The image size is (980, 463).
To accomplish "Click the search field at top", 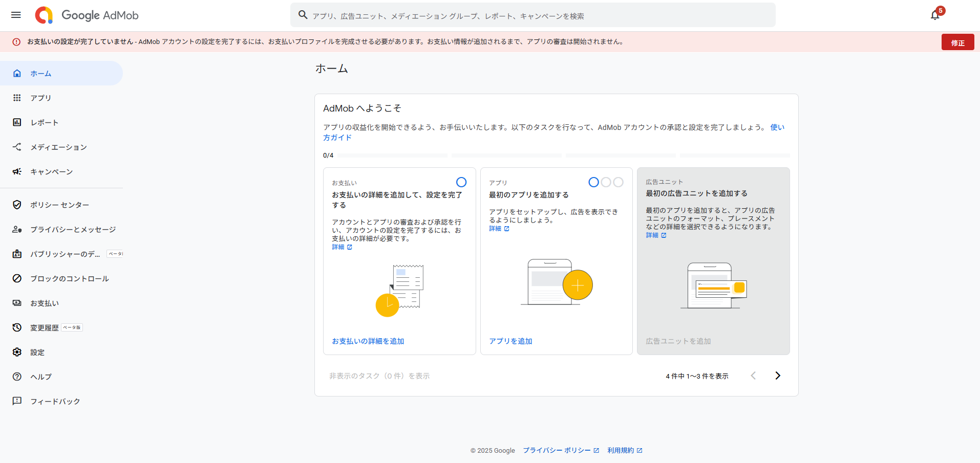I will pyautogui.click(x=532, y=16).
